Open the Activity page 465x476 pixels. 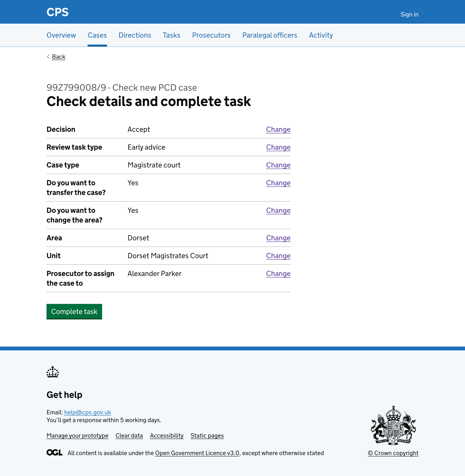pos(321,35)
